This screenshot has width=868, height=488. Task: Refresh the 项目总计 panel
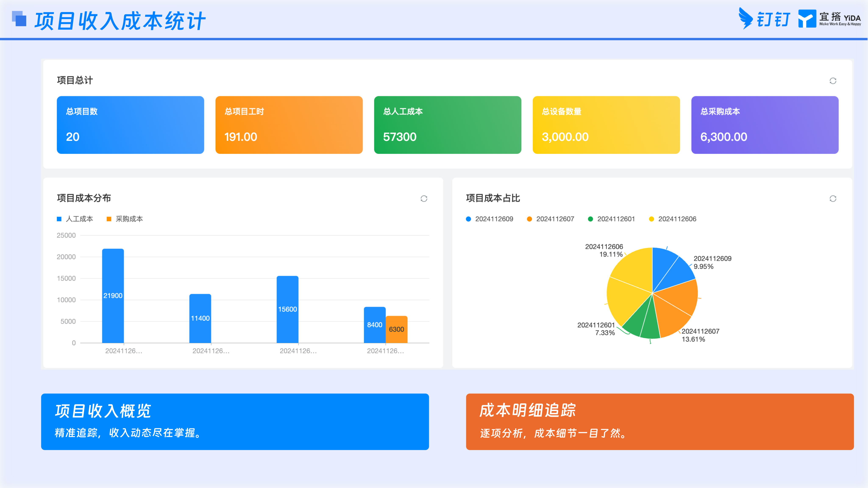click(x=833, y=81)
